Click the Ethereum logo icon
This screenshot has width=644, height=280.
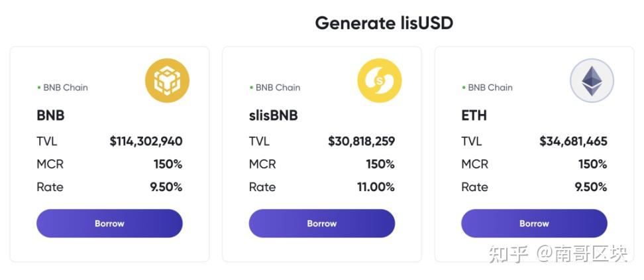592,80
